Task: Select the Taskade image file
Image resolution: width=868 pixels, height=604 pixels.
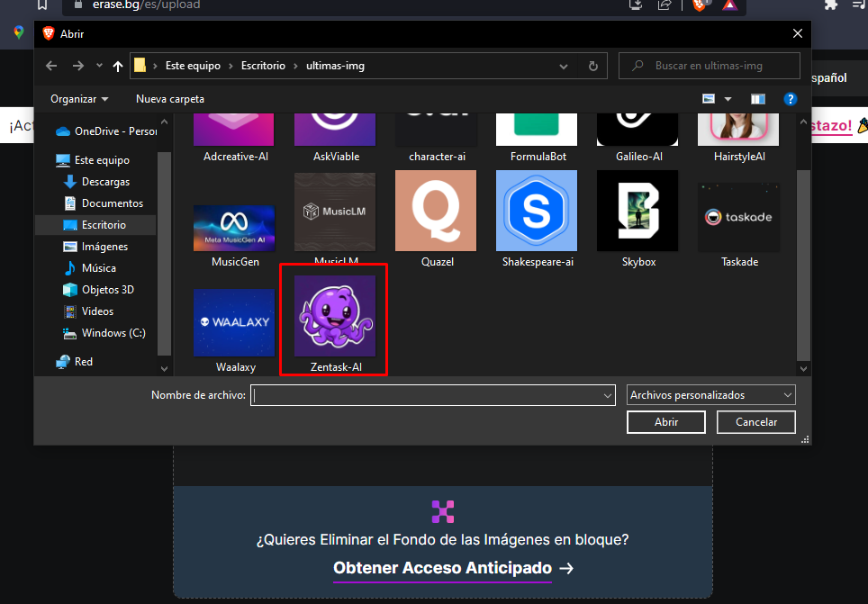Action: pos(738,224)
